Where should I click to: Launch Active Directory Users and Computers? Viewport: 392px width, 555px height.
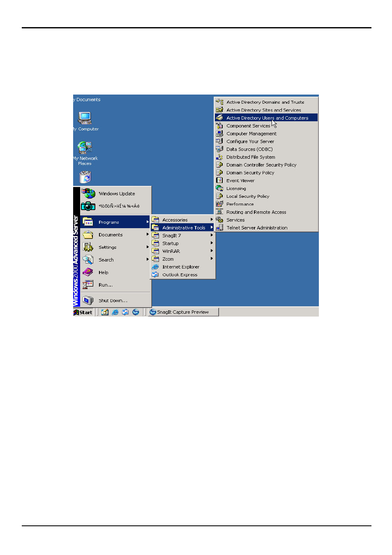pyautogui.click(x=266, y=118)
